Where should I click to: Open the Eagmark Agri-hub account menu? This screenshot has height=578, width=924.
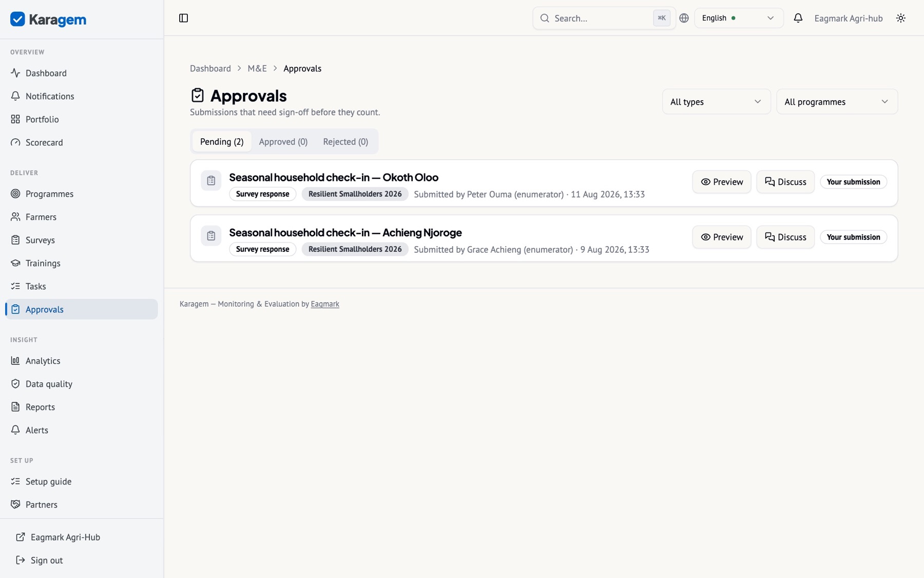(848, 18)
